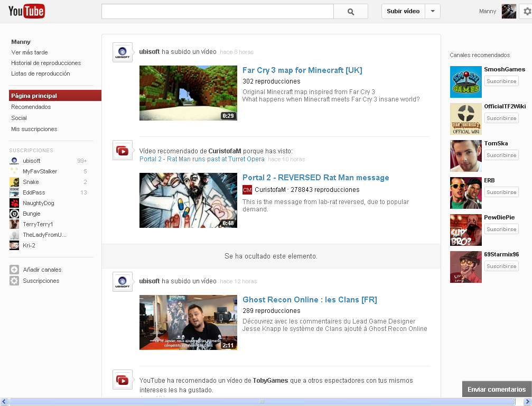Select Página principal in sidebar
The image size is (532, 406).
point(55,96)
